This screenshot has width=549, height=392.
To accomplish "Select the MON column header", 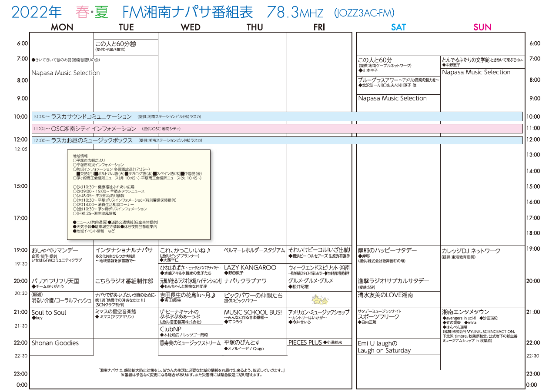I will (x=62, y=27).
